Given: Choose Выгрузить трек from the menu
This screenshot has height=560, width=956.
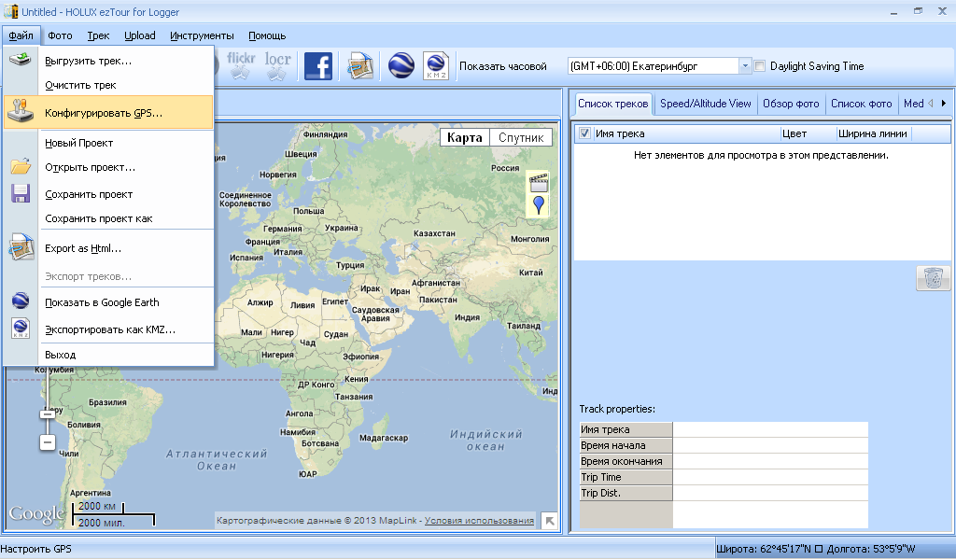Looking at the screenshot, I should click(x=108, y=61).
